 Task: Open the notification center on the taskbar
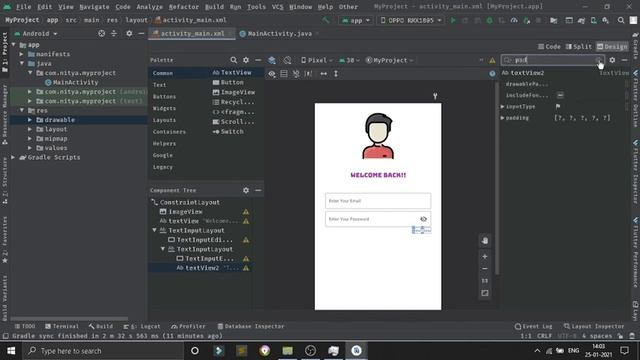[x=624, y=351]
